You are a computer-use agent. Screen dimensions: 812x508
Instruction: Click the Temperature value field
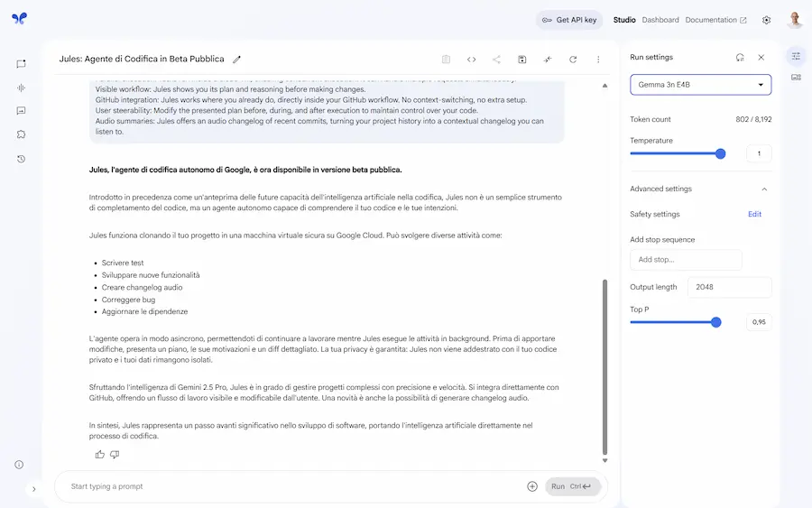click(x=759, y=153)
